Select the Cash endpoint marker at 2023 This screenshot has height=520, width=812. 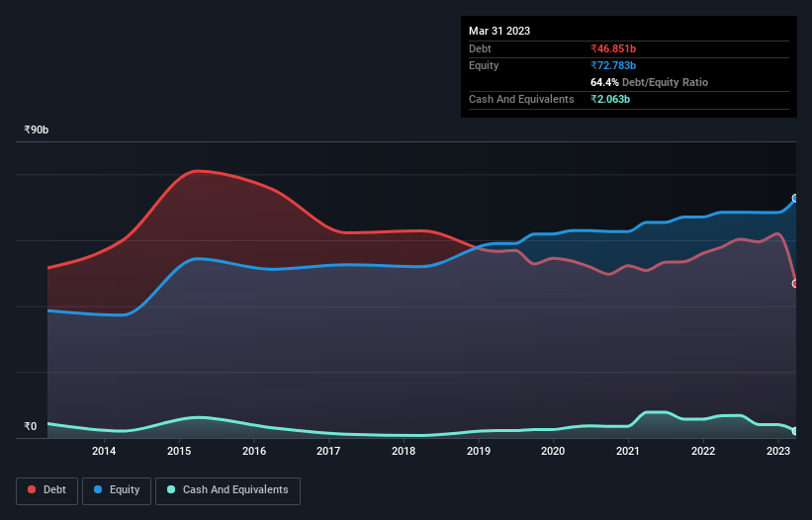795,431
